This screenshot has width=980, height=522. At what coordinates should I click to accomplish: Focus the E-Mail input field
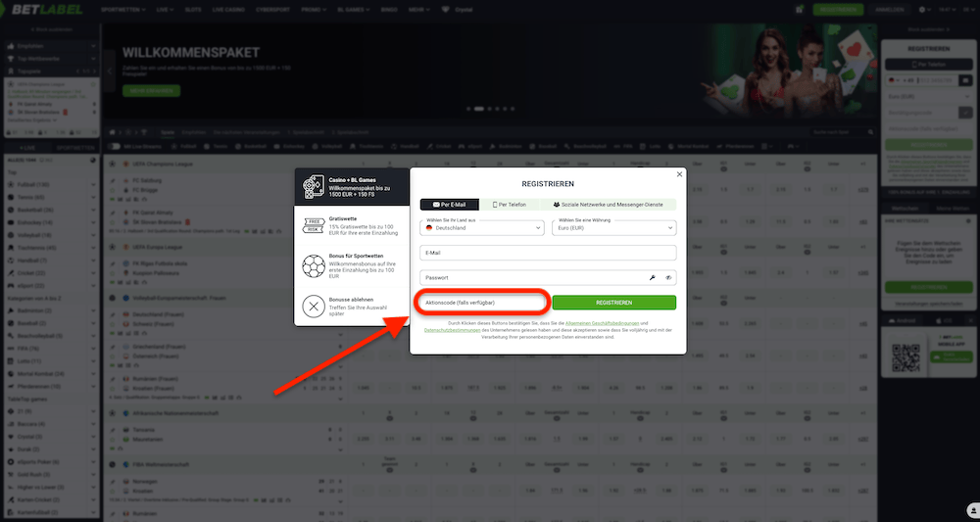(x=548, y=253)
